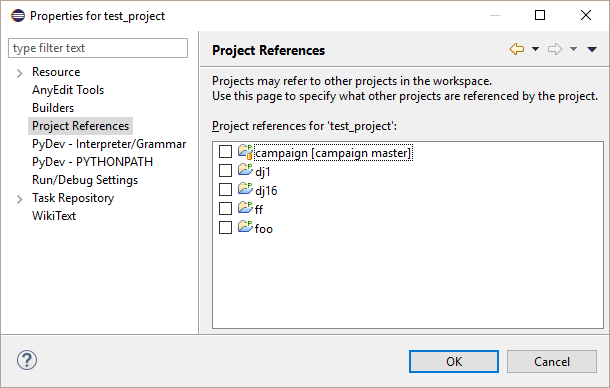Click the help question mark icon

(x=27, y=360)
